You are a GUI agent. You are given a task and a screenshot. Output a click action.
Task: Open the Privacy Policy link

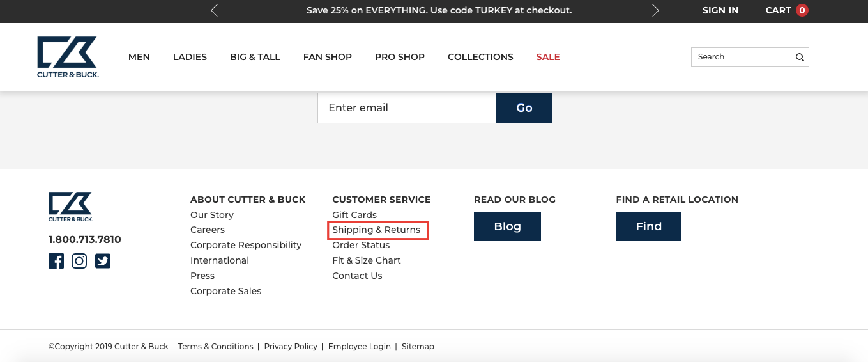pos(291,347)
